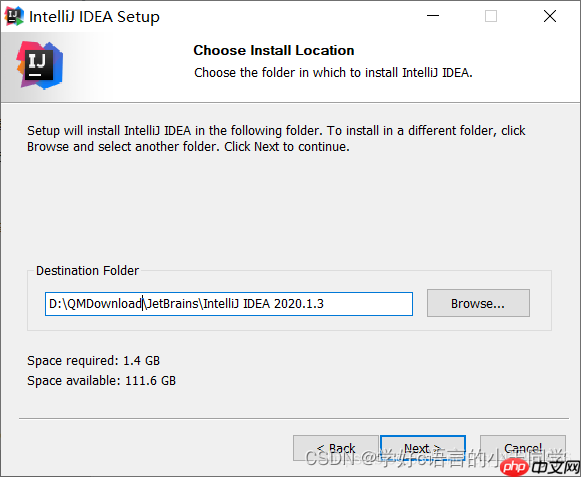
Task: Click the 'Choose Install Location' heading
Action: pos(274,50)
